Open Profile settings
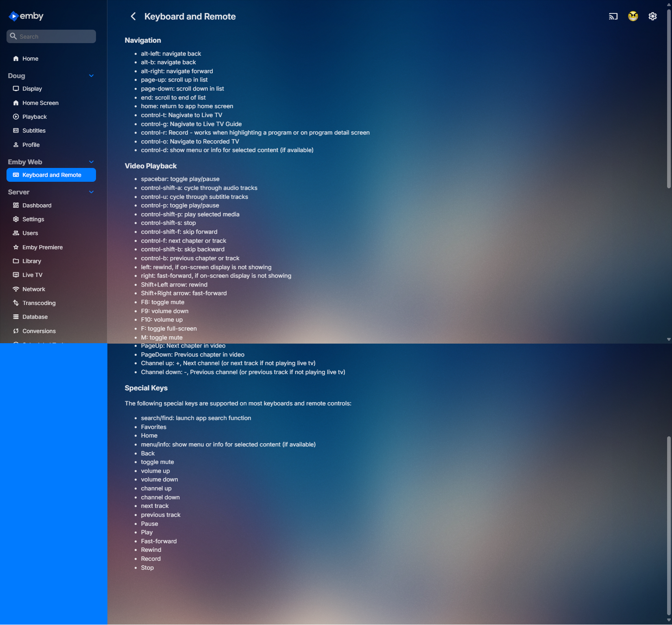Viewport: 672px width, 625px height. (51, 145)
